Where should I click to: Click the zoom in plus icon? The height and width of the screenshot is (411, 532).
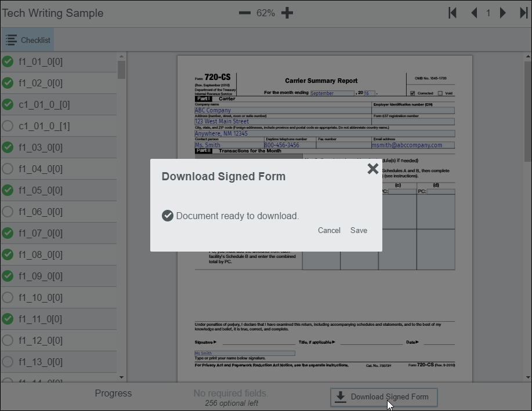tap(287, 13)
